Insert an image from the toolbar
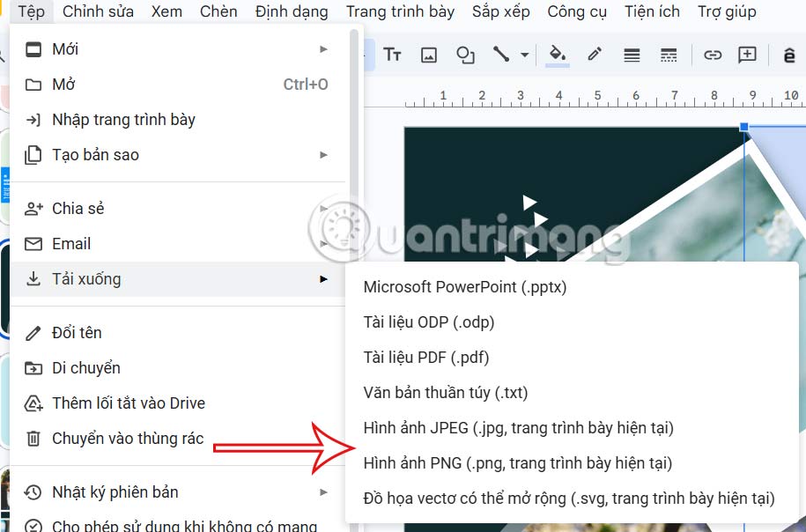Image resolution: width=806 pixels, height=532 pixels. [x=428, y=55]
